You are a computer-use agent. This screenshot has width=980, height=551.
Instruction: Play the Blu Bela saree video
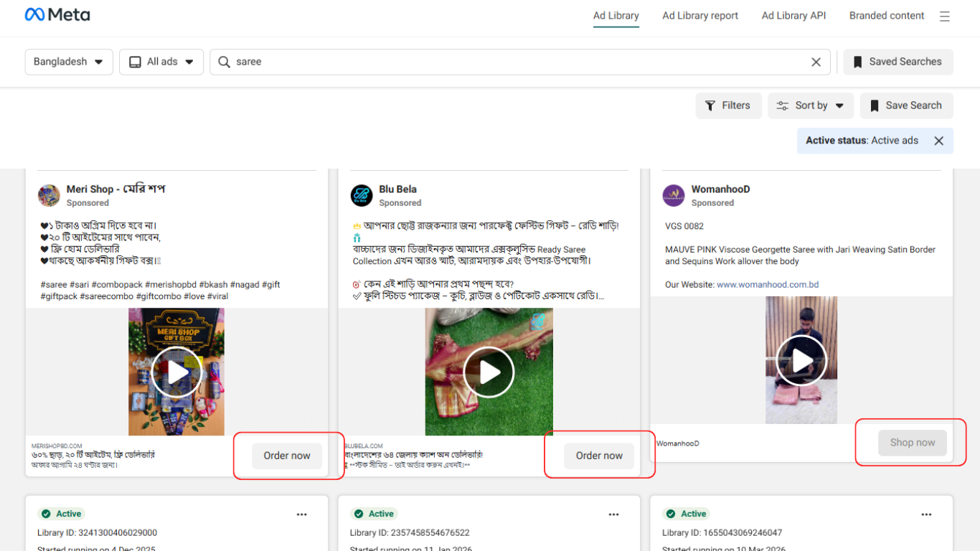(489, 372)
